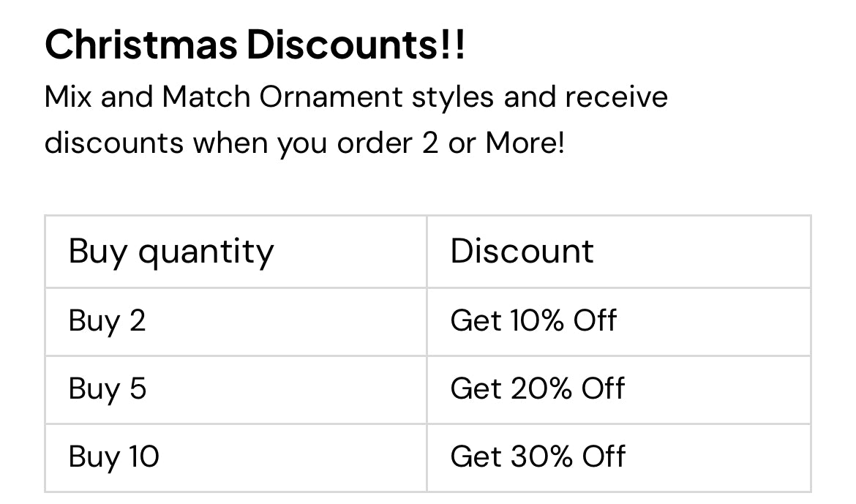Click the "Buy quantity" column header

pos(171,252)
